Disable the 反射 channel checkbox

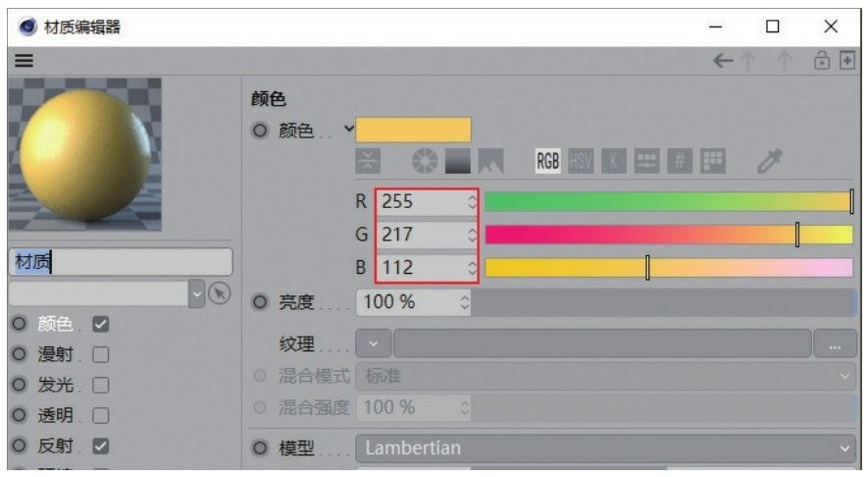[101, 446]
